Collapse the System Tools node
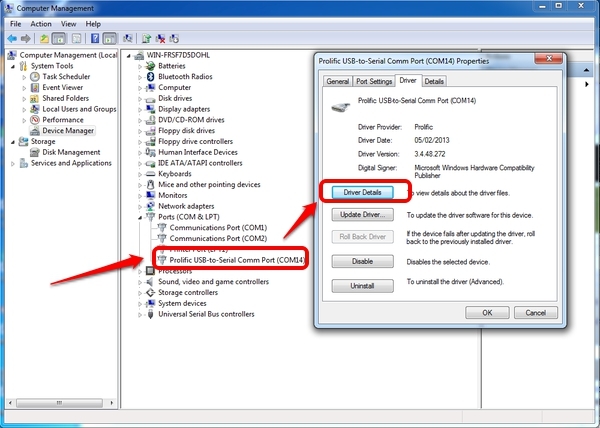 click(13, 67)
